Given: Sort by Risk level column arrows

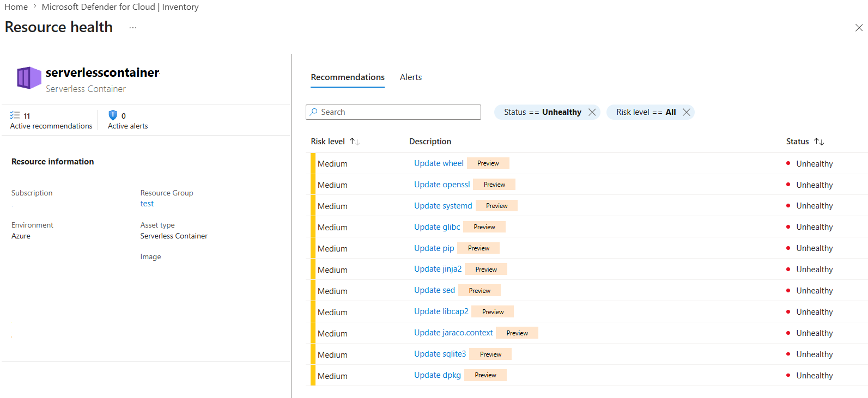Looking at the screenshot, I should 355,142.
